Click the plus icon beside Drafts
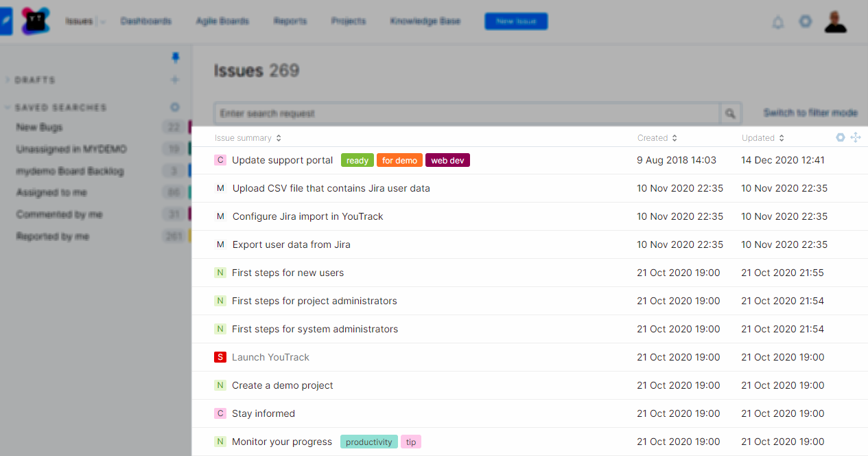 point(175,80)
